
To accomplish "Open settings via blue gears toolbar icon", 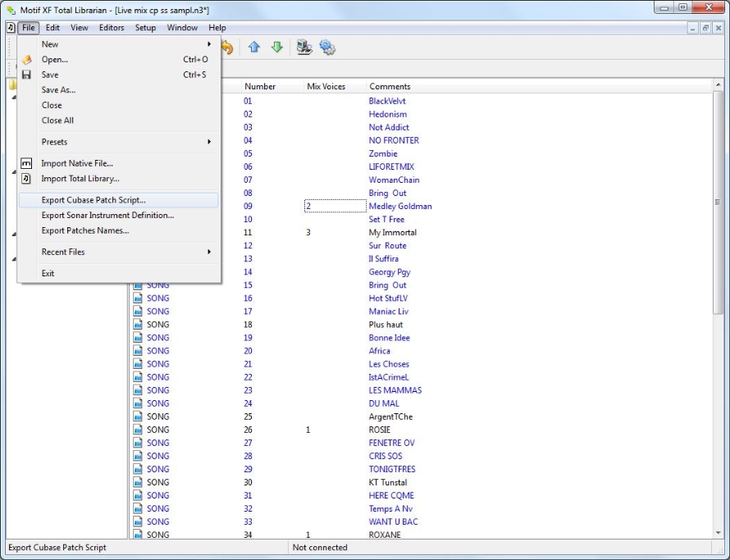I will point(327,47).
